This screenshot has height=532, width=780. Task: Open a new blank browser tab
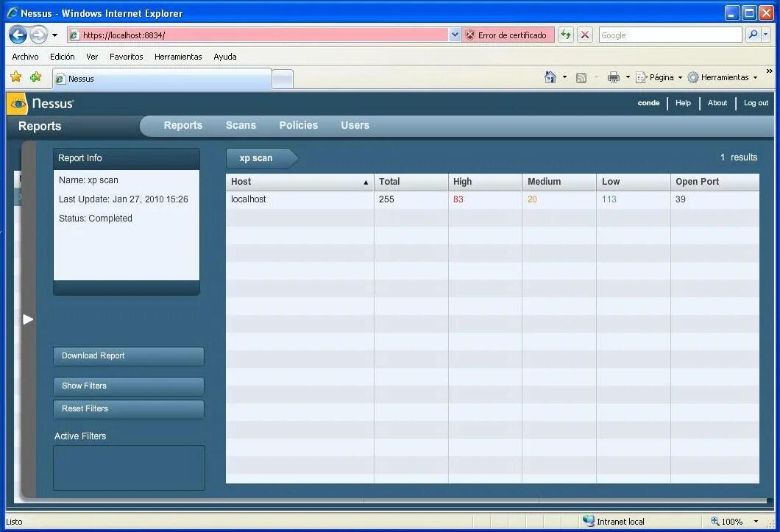pos(283,79)
